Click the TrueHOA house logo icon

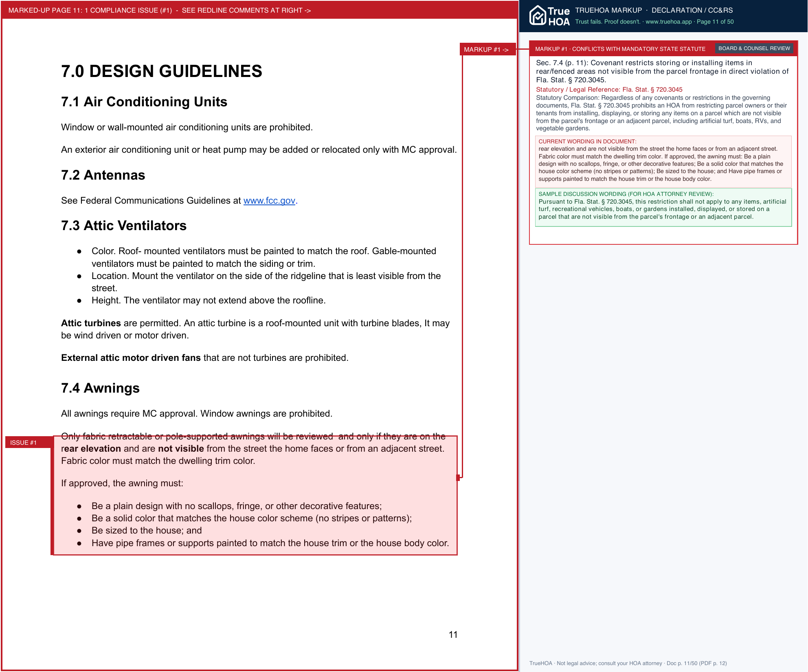click(538, 15)
